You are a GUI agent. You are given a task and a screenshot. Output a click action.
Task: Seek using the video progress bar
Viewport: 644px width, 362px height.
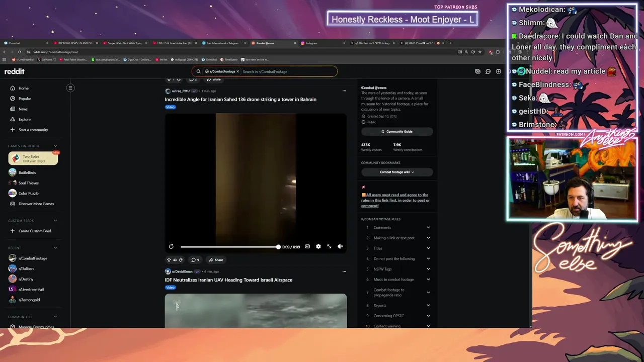coord(229,247)
